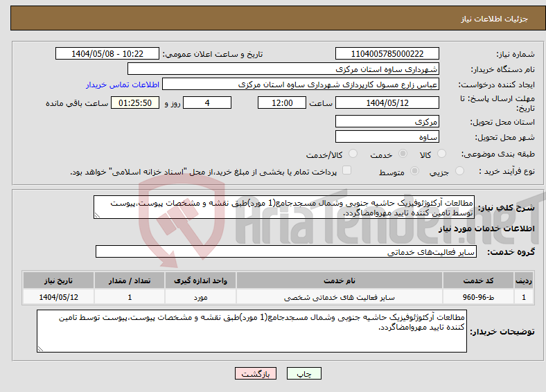The height and width of the screenshot is (392, 546).
Task: Select the کالا radio button
Action: [x=441, y=154]
